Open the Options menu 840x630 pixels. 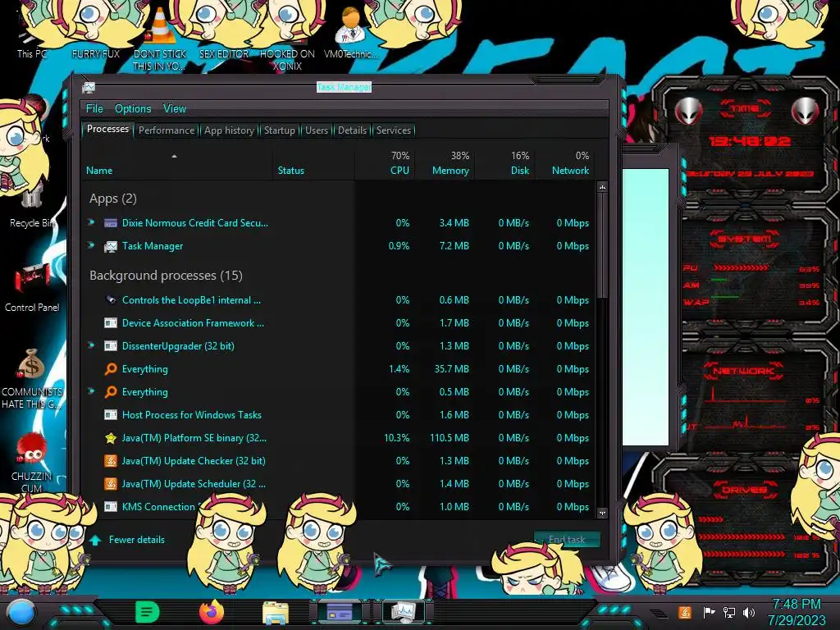pos(133,109)
